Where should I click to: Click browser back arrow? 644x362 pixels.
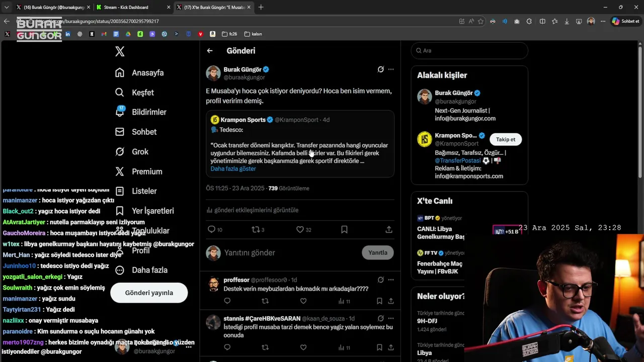7,21
